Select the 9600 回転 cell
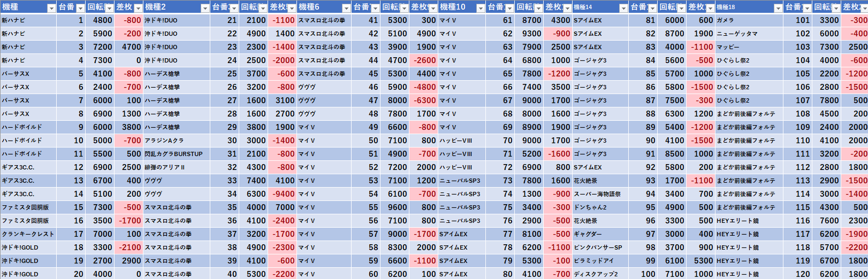Screen dimensions: 868x279 (x=394, y=207)
